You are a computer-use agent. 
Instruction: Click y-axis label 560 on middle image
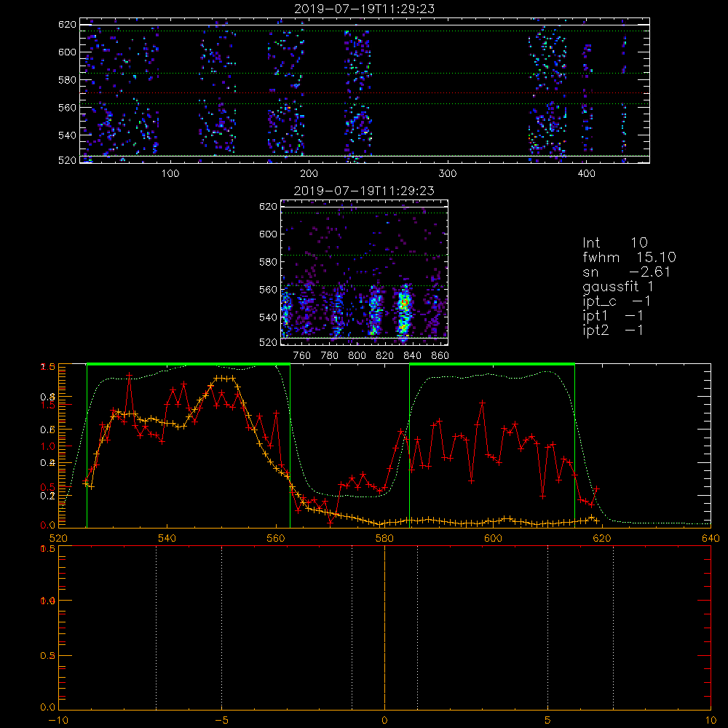268,290
